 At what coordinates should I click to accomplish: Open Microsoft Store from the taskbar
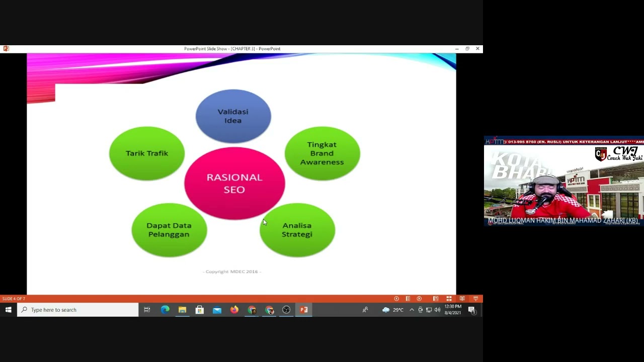coord(200,310)
